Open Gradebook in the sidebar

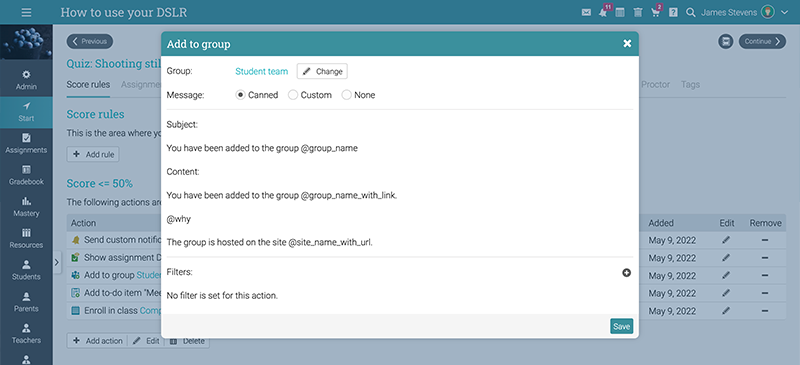[26, 176]
